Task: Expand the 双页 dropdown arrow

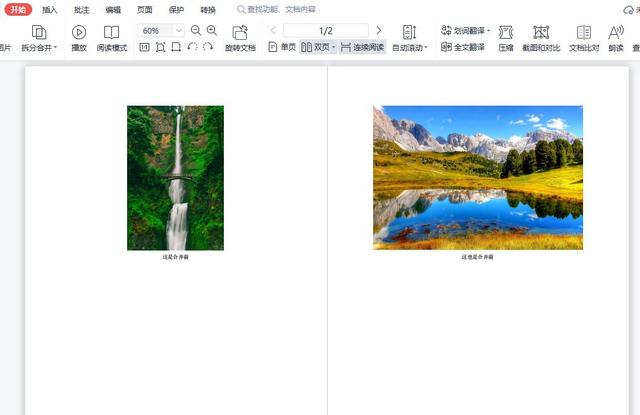Action: [x=334, y=48]
